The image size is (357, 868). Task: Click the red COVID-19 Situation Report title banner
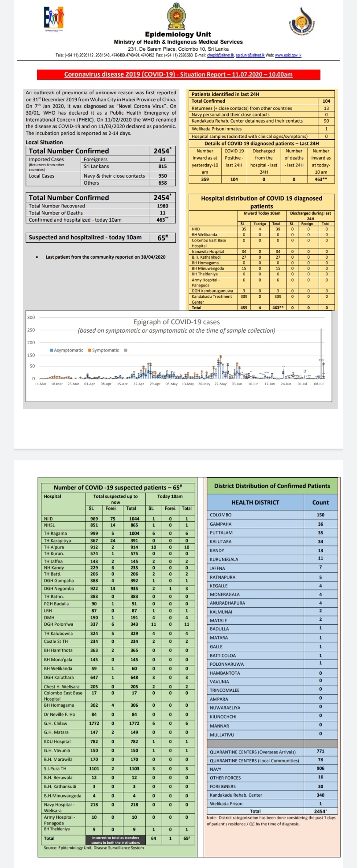178,74
